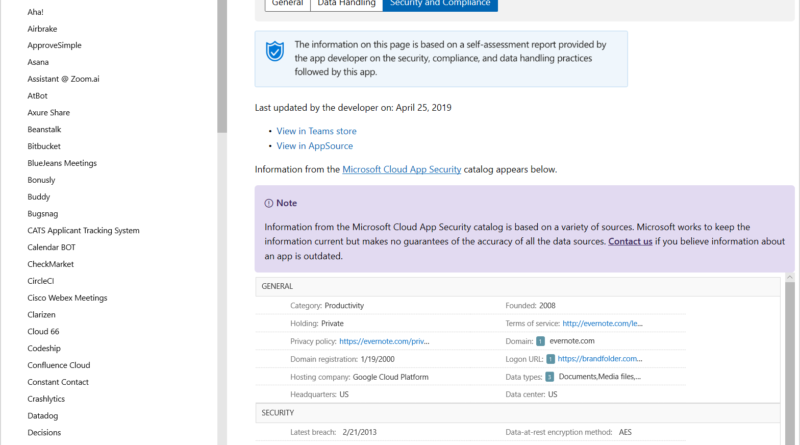800x445 pixels.
Task: Select CATS Applicant Tracking System entry
Action: coord(83,231)
